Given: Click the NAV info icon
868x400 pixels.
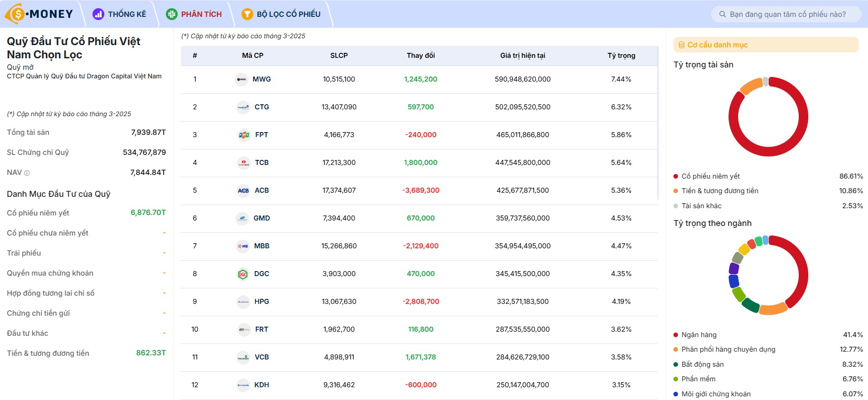Looking at the screenshot, I should pyautogui.click(x=27, y=173).
